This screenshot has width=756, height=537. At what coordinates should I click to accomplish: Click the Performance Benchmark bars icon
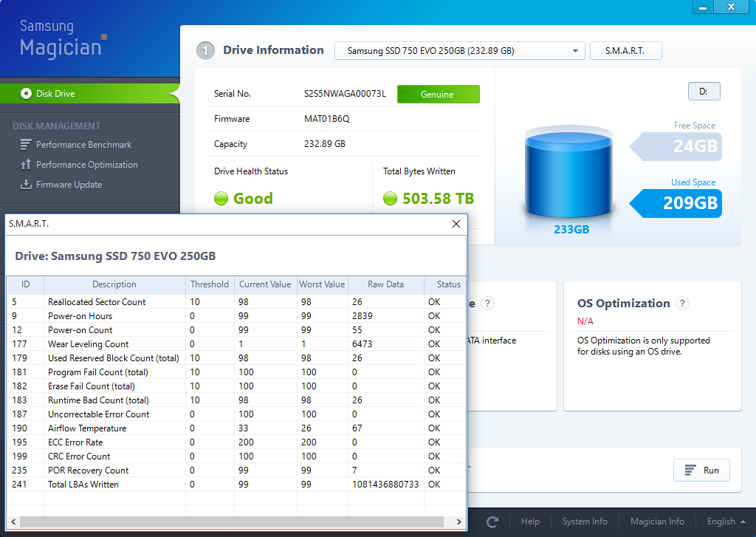[x=26, y=145]
